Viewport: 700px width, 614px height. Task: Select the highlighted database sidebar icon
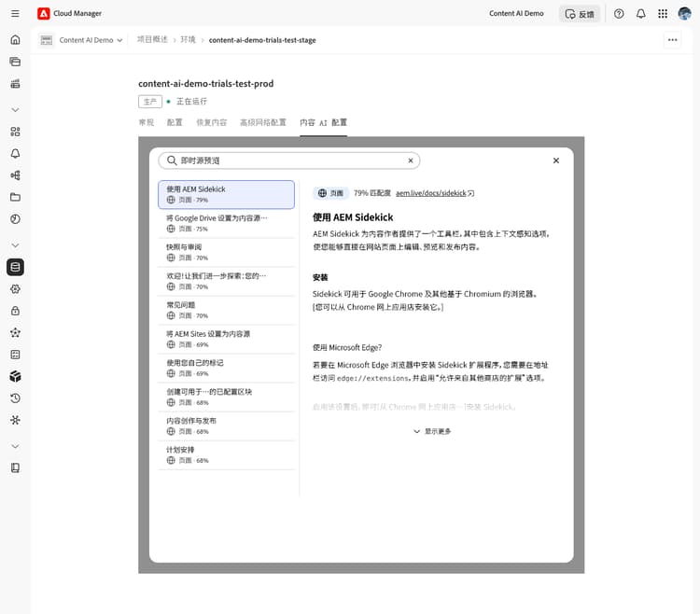(x=15, y=267)
